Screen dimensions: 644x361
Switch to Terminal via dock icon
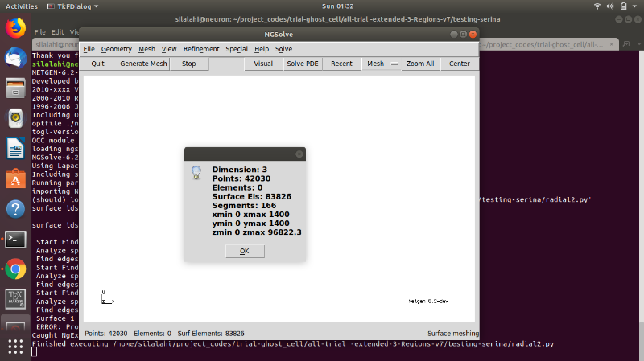15,240
